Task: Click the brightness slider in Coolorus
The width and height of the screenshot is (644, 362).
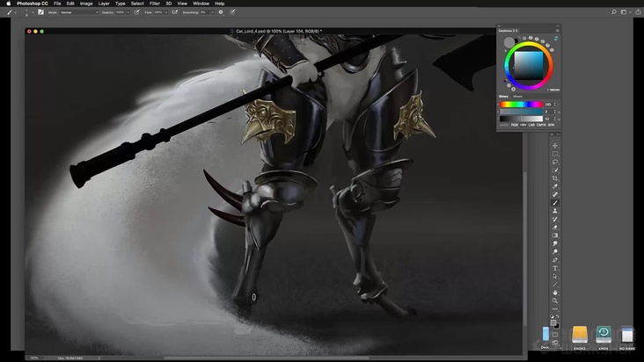Action: 521,119
